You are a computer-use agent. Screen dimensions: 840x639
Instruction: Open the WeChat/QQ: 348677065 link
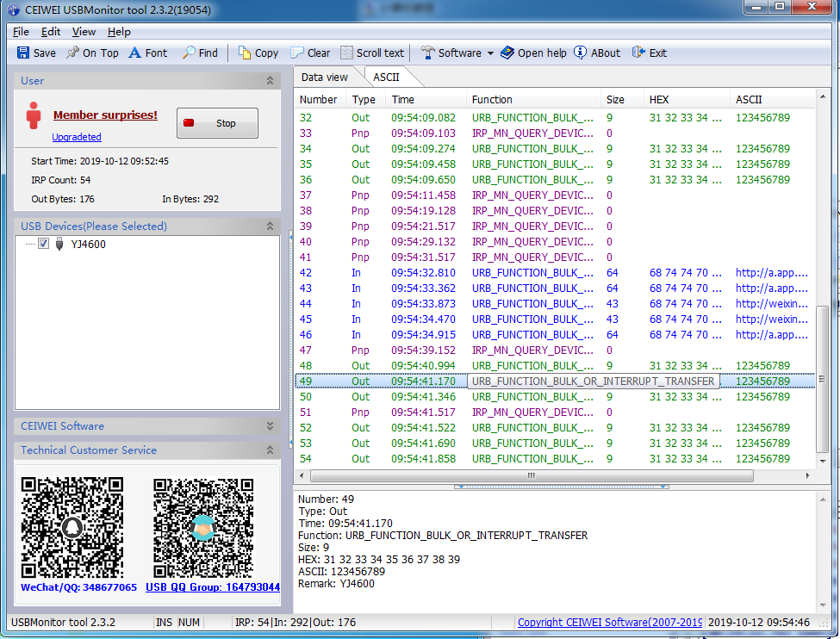pos(78,587)
